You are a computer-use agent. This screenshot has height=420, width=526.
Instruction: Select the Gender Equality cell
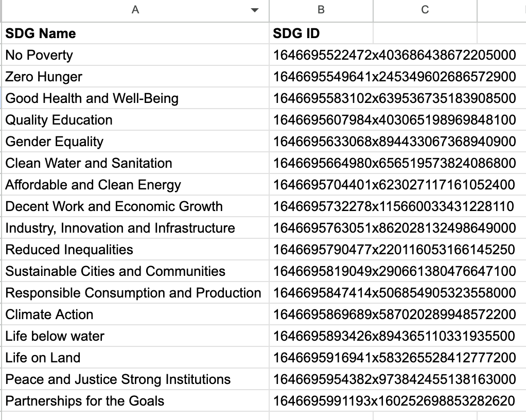point(135,142)
